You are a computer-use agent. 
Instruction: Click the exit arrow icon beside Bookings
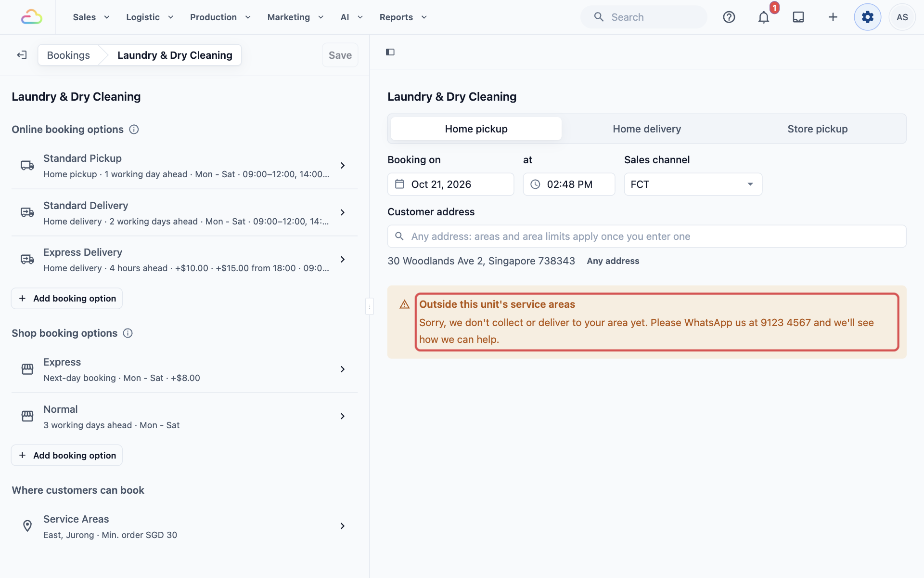coord(22,55)
